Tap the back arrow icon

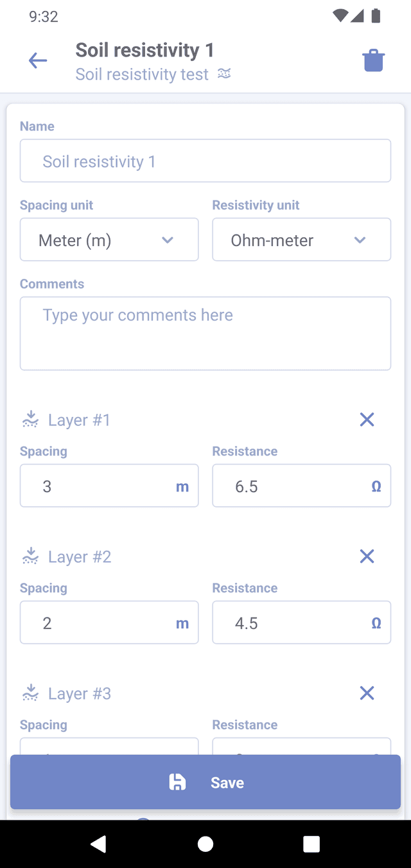coord(38,61)
